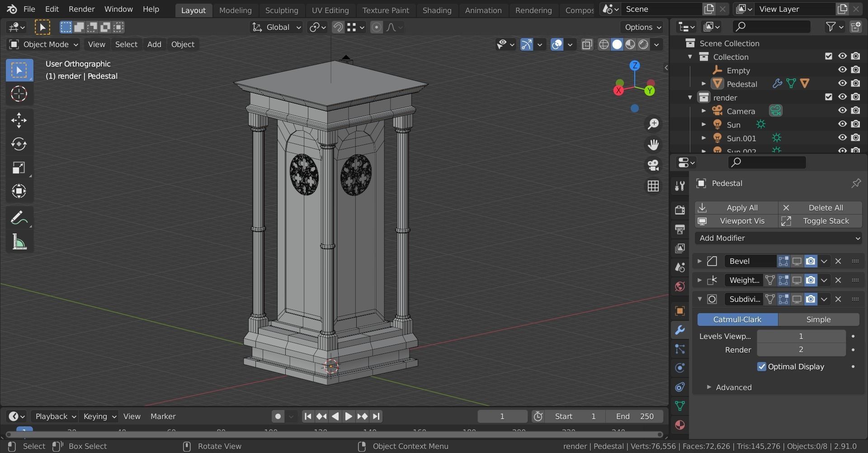
Task: Switch to the Sculpting workspace tab
Action: click(x=282, y=10)
